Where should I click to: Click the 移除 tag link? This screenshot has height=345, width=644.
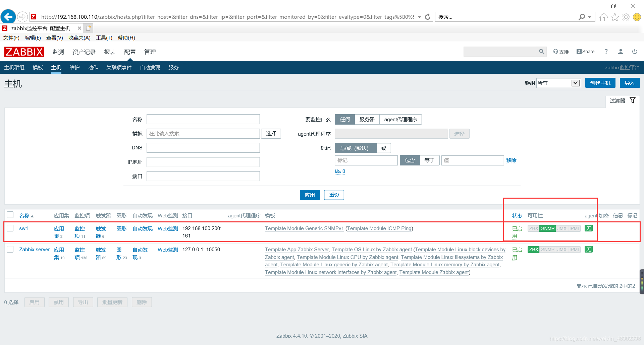click(x=511, y=160)
